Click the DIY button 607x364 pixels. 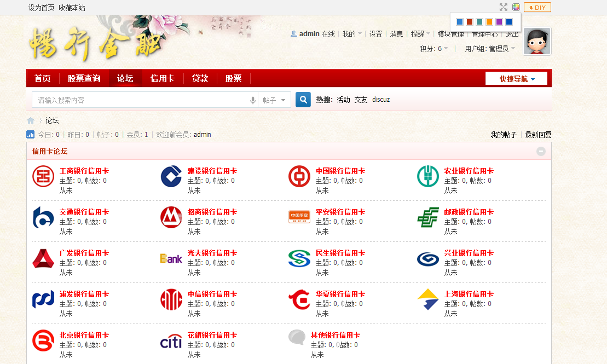[537, 7]
